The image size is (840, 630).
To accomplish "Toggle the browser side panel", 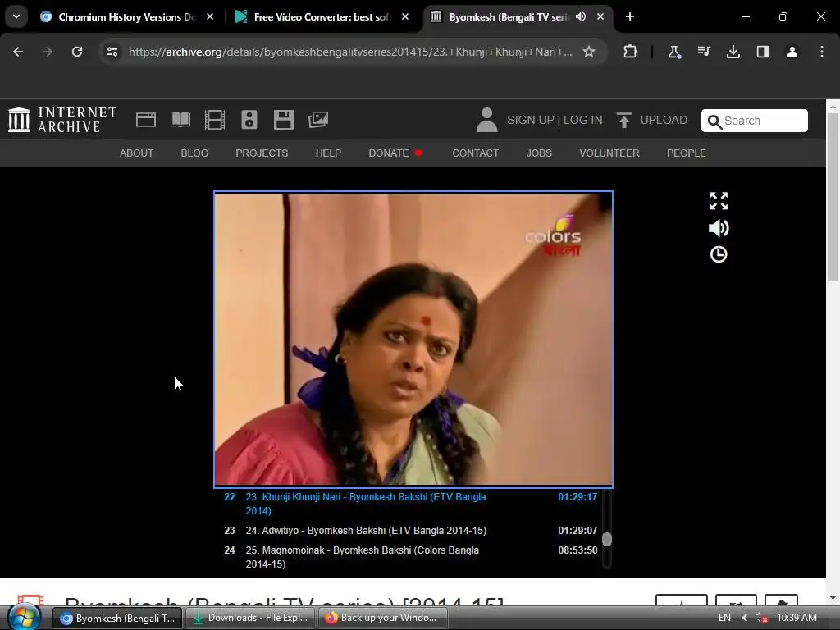I will pos(762,52).
